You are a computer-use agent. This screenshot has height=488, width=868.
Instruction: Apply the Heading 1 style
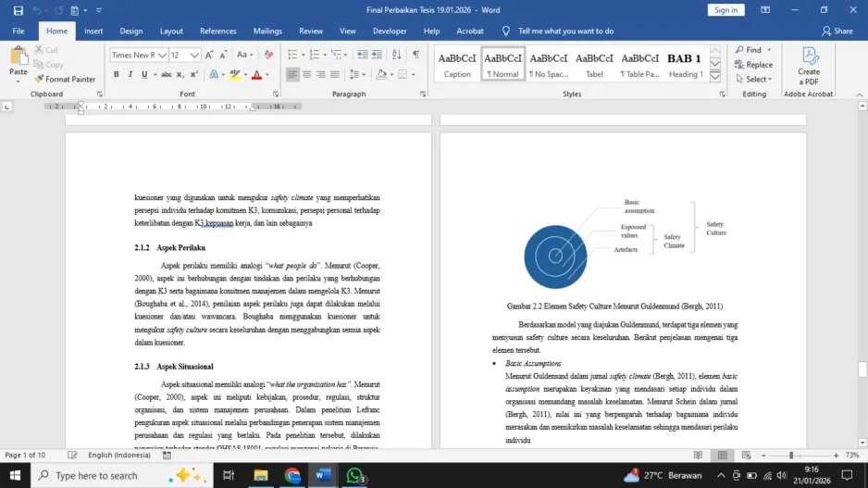686,64
